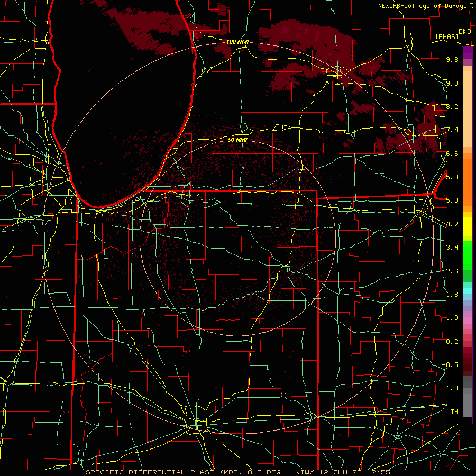Click the 9.8 value on the color scale
476x476 pixels.
pos(452,60)
